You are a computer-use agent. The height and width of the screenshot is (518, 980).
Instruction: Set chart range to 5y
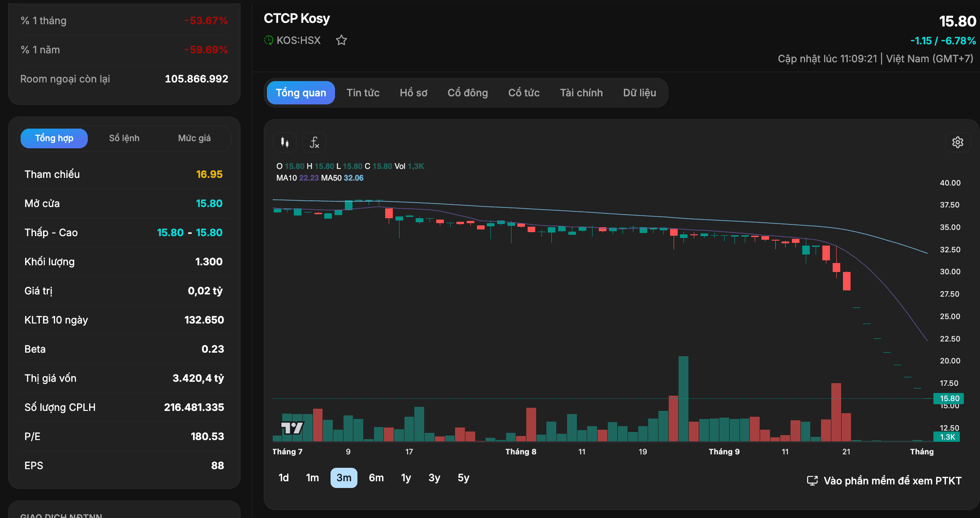pos(464,478)
